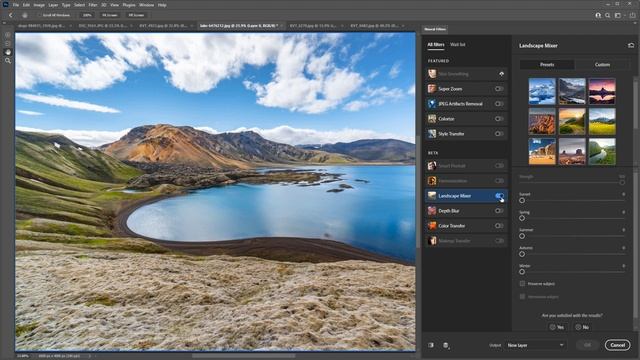Click the hand tool preset icon in options bar
Screen dimensions: 640x360
pyautogui.click(x=25, y=15)
